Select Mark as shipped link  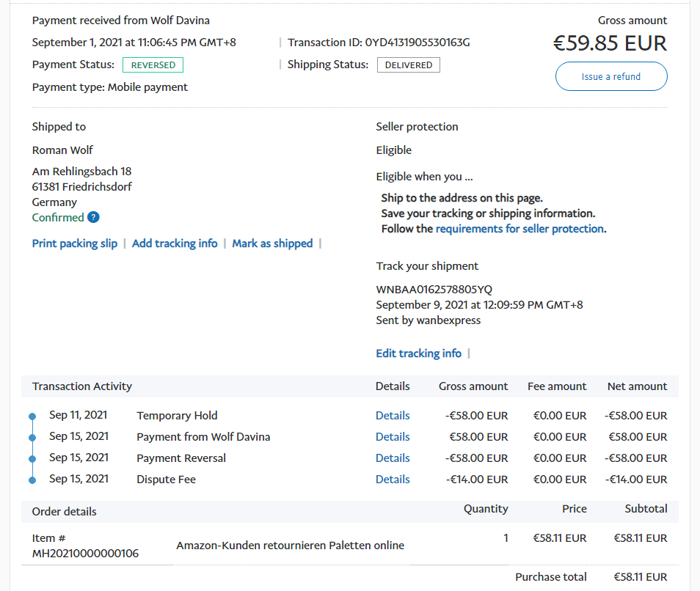(x=272, y=243)
